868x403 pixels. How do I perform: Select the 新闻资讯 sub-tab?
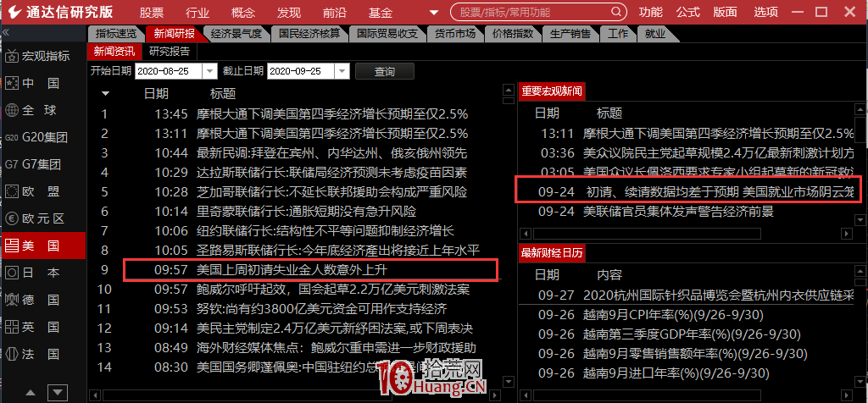coord(114,52)
